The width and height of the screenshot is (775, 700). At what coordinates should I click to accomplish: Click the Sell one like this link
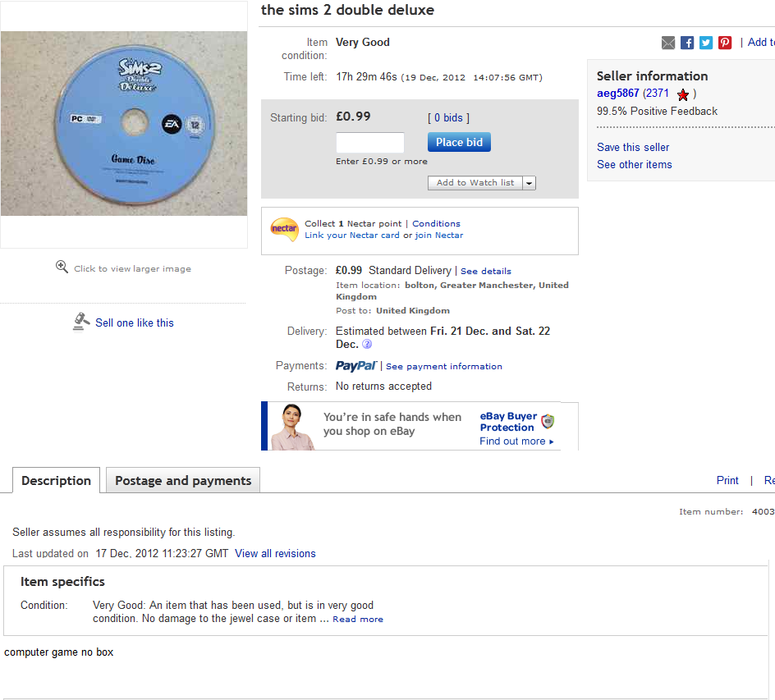135,323
